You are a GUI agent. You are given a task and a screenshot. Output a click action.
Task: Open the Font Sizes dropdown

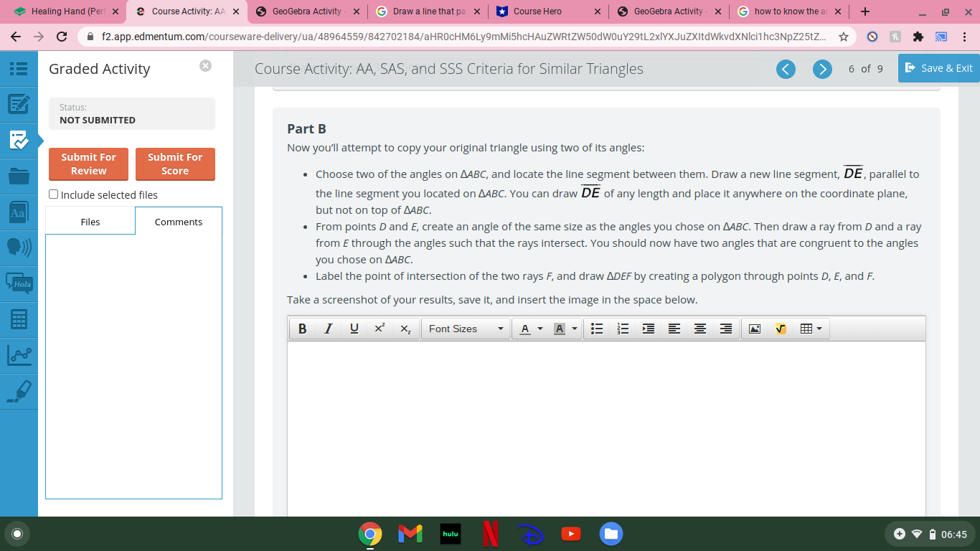point(465,328)
